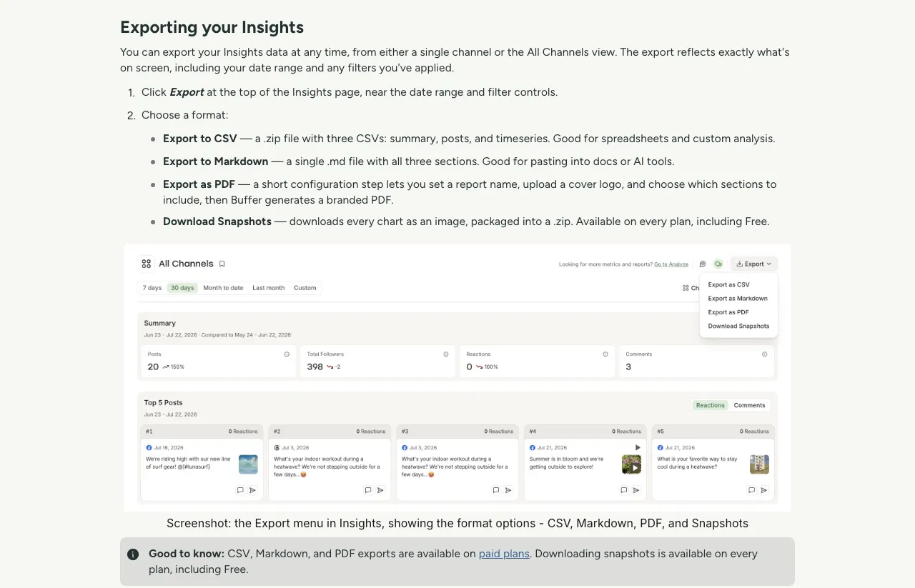Click the info icon on Total Followers card
The height and width of the screenshot is (588, 915).
click(x=446, y=354)
